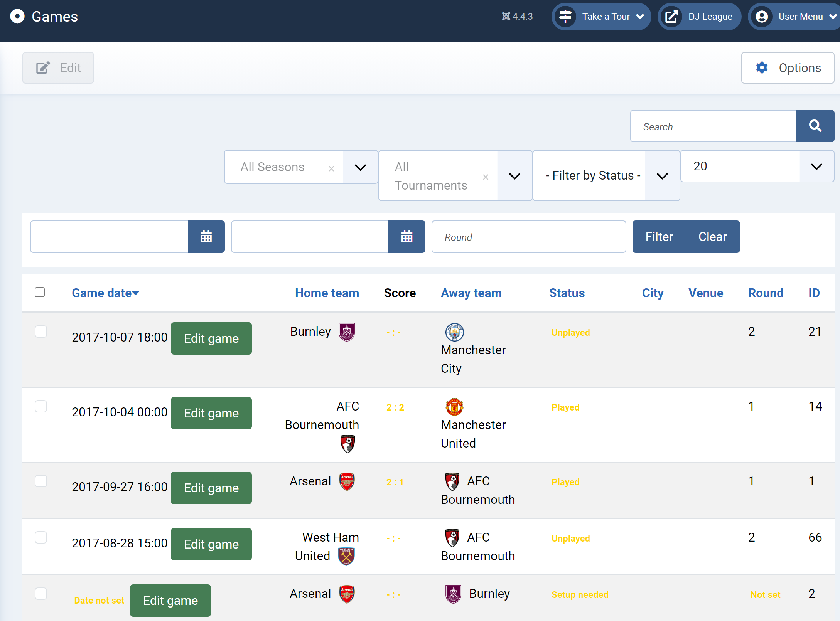Check the Date not set game row
The image size is (840, 621).
pyautogui.click(x=41, y=594)
